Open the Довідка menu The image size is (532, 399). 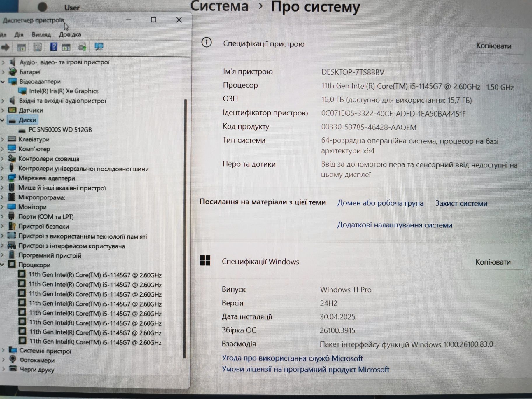[70, 34]
